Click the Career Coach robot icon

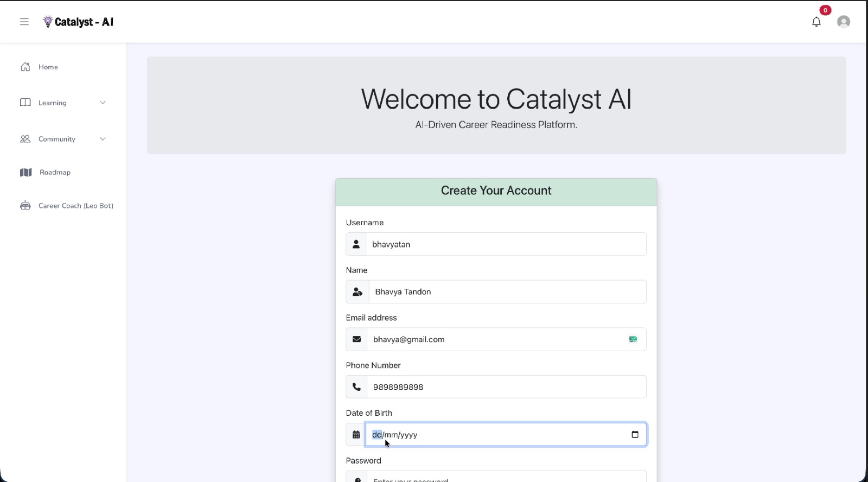pyautogui.click(x=25, y=206)
